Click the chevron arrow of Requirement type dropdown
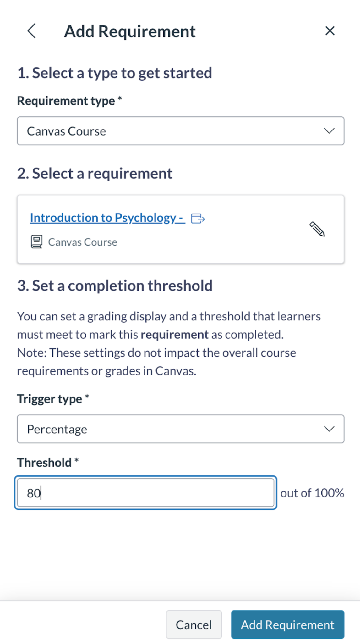 click(x=329, y=131)
